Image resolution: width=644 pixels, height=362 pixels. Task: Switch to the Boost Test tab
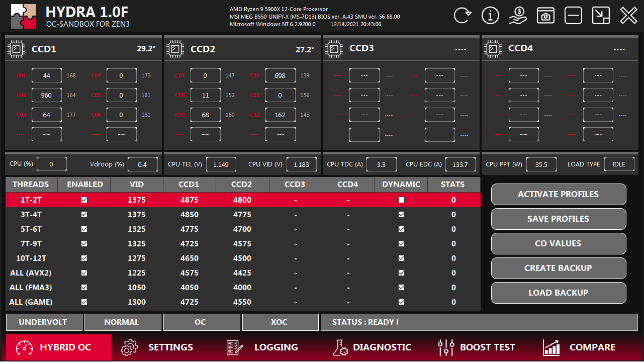click(x=477, y=347)
